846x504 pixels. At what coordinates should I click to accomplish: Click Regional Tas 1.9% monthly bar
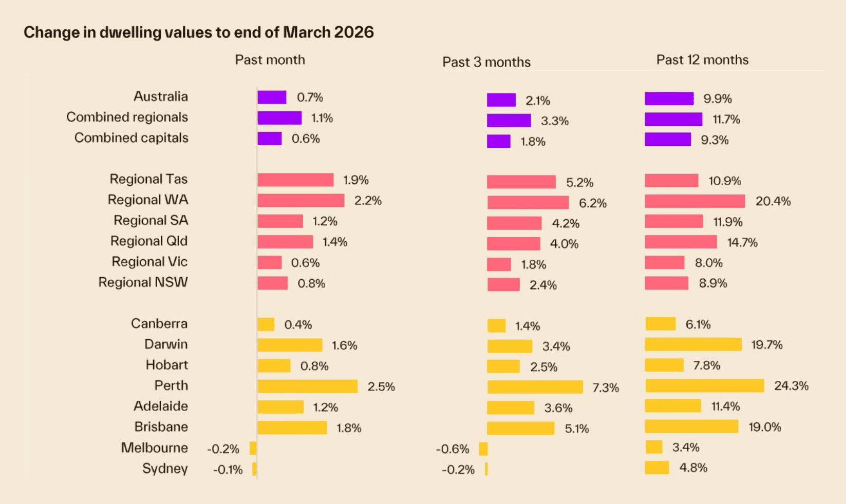(x=295, y=180)
